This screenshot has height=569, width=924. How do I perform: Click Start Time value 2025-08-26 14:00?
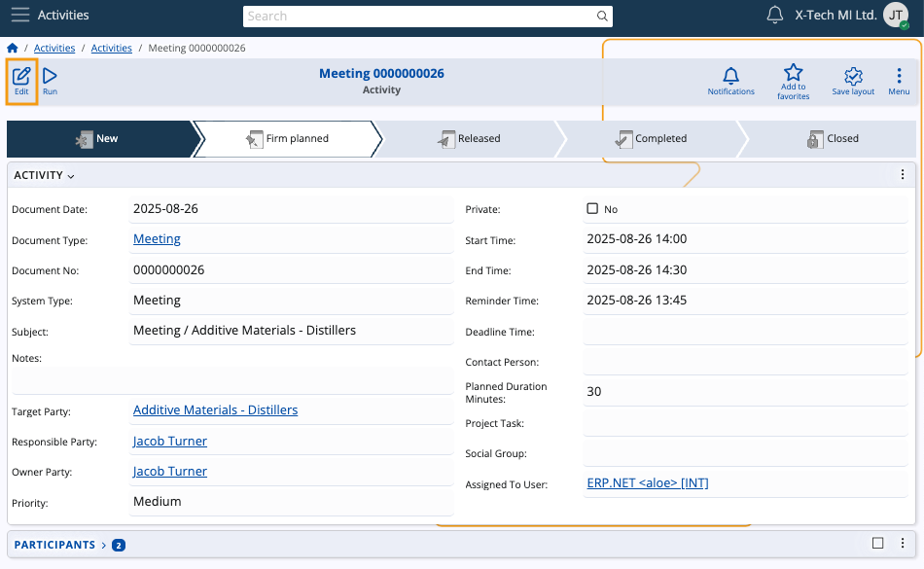(x=636, y=238)
